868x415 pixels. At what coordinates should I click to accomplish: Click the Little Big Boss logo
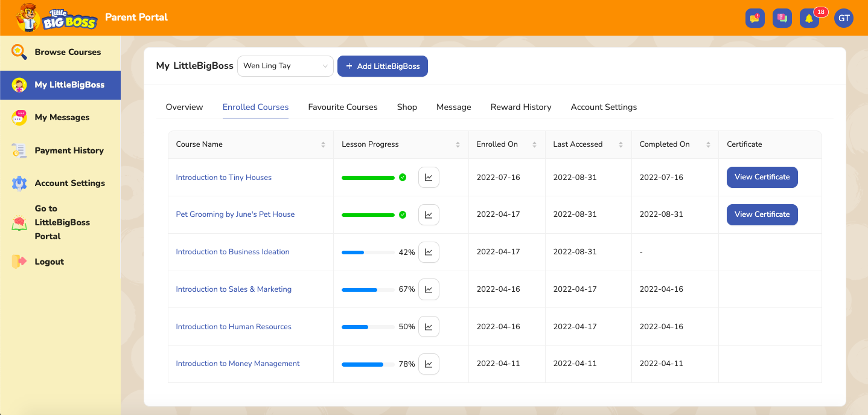pyautogui.click(x=56, y=18)
